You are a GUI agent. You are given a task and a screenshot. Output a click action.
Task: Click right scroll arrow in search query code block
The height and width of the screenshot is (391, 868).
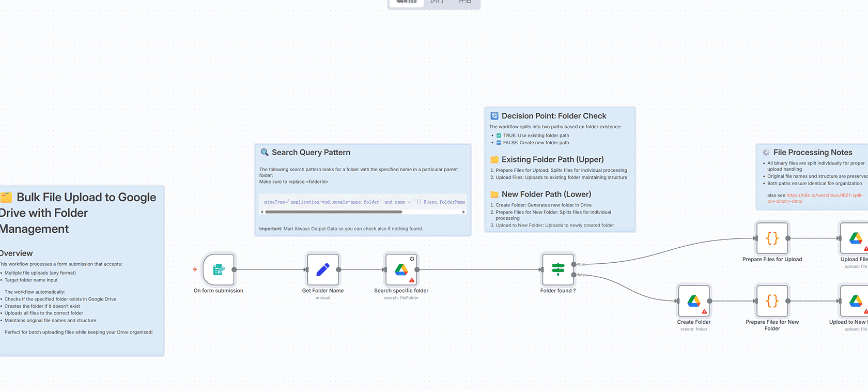click(463, 212)
